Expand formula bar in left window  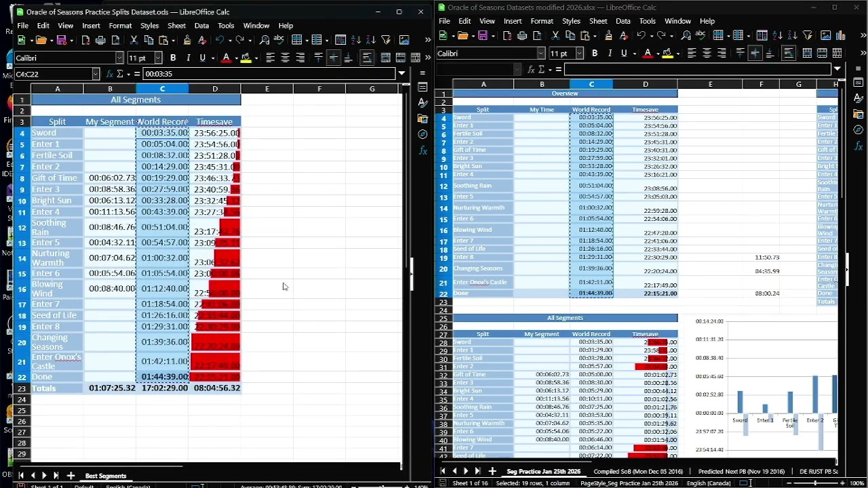402,74
